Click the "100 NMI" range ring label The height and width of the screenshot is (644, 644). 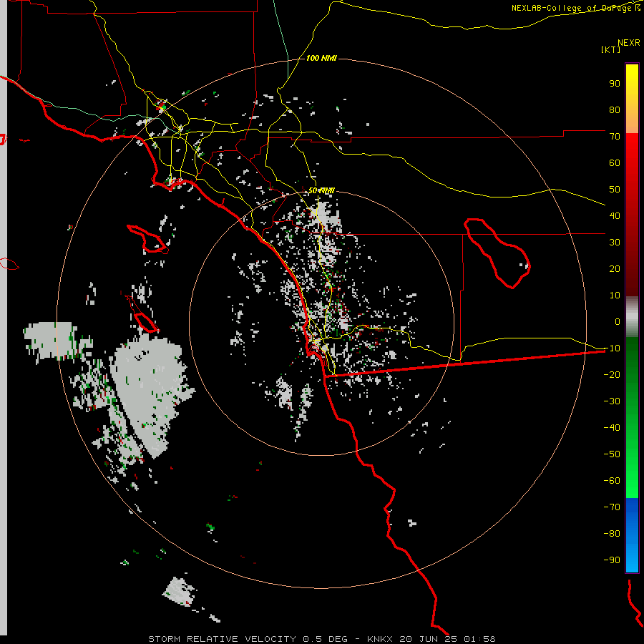tap(321, 59)
